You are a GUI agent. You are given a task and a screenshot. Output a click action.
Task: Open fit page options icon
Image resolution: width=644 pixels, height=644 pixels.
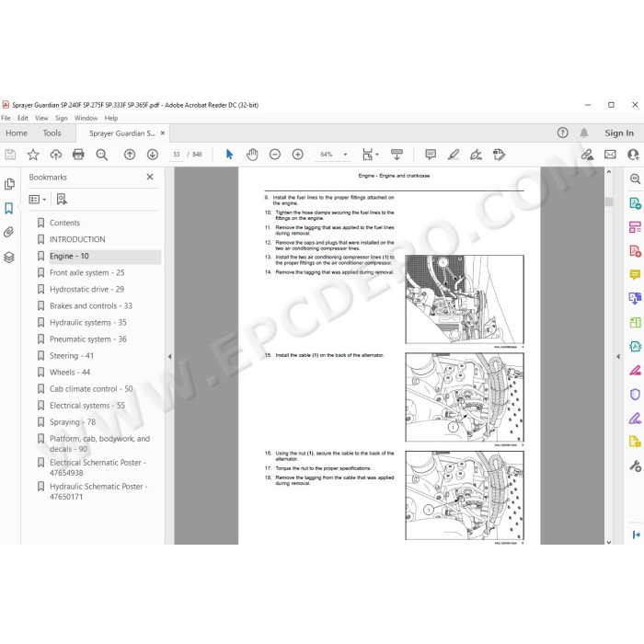[370, 155]
